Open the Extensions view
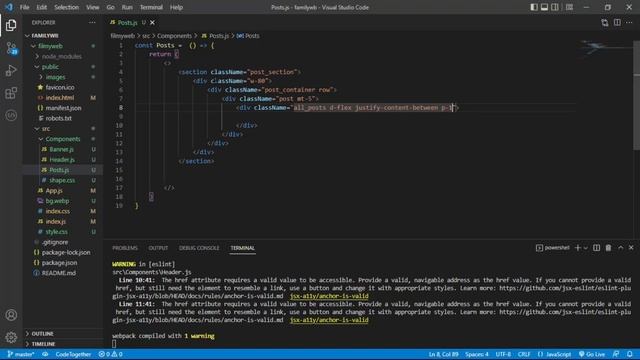Screen dimensions: 640x360 [x=11, y=93]
